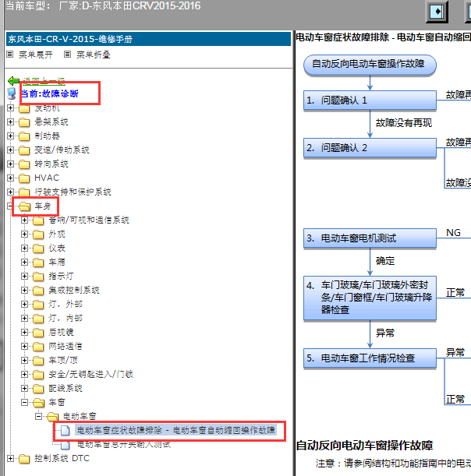Click the open folder icon of 车身
This screenshot has height=476, width=471.
25,206
